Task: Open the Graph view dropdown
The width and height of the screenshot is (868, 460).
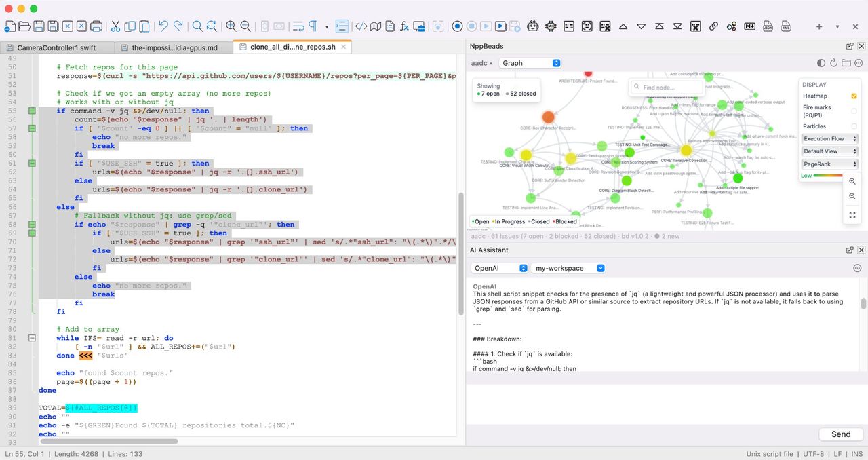Action: coord(530,63)
